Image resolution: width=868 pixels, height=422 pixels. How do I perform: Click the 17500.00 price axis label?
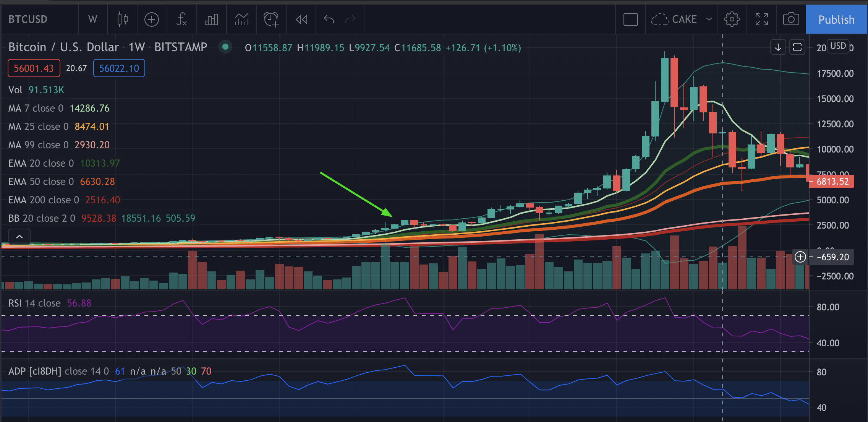point(835,74)
